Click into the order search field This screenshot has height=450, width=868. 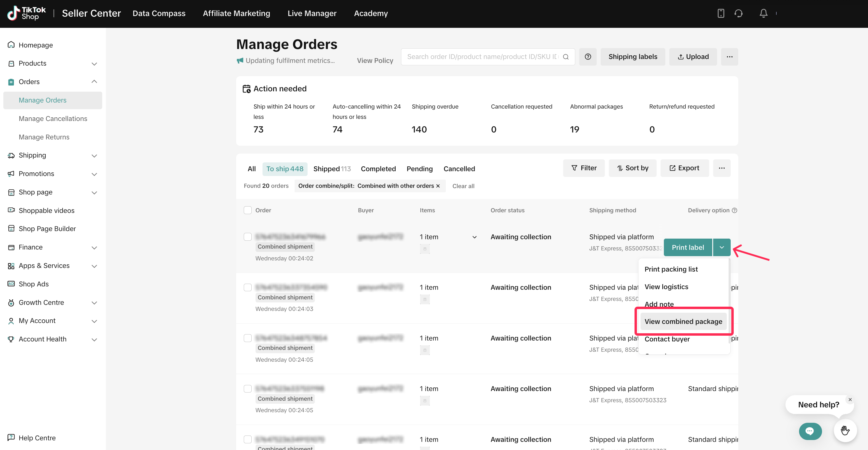(x=482, y=57)
